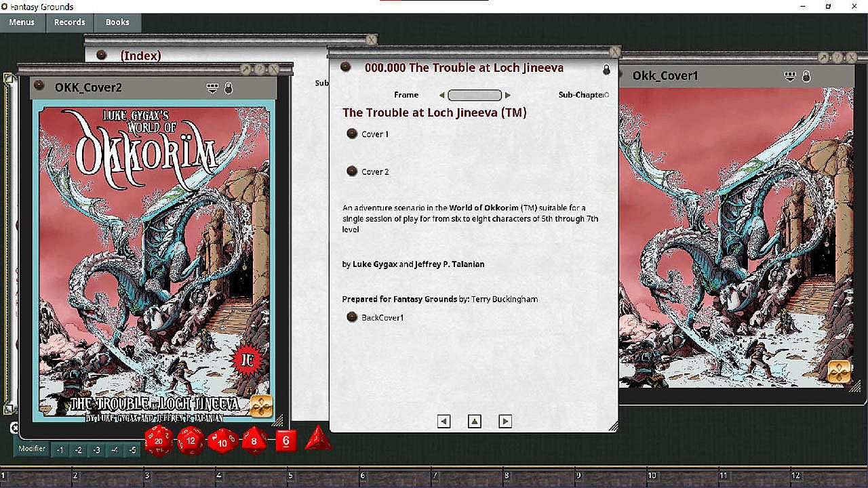The width and height of the screenshot is (868, 488).
Task: Close the Trouble at Loch Jineeva story window
Action: (614, 52)
